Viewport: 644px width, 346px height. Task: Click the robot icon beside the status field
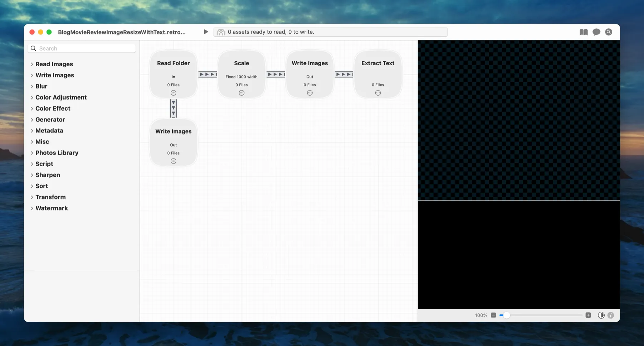[221, 32]
